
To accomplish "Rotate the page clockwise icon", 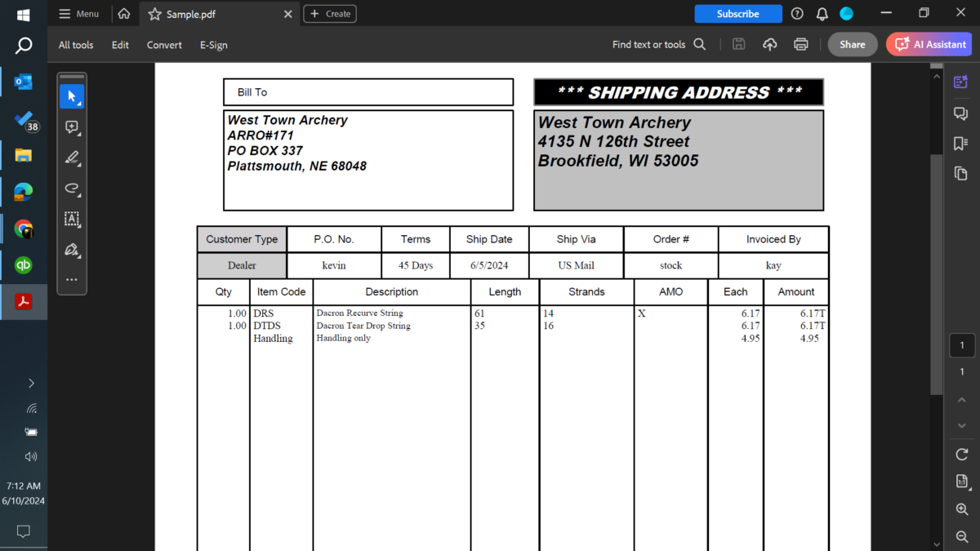I will click(961, 455).
